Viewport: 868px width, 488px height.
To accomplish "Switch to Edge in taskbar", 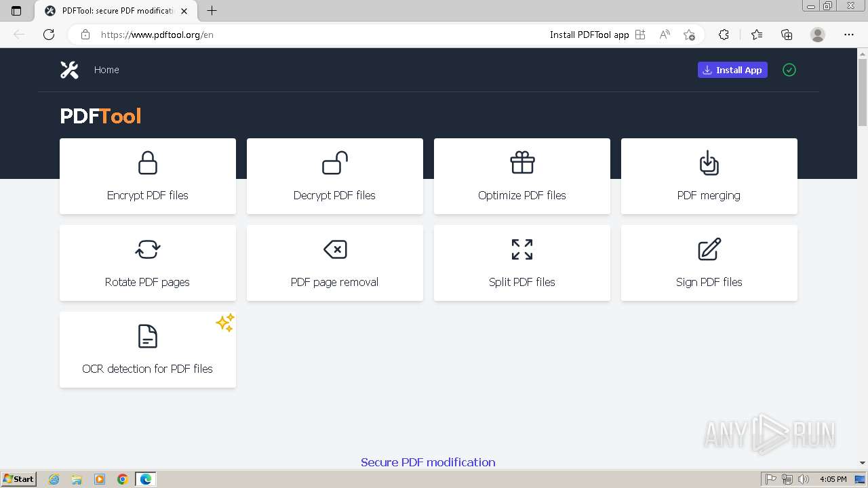I will [x=146, y=479].
